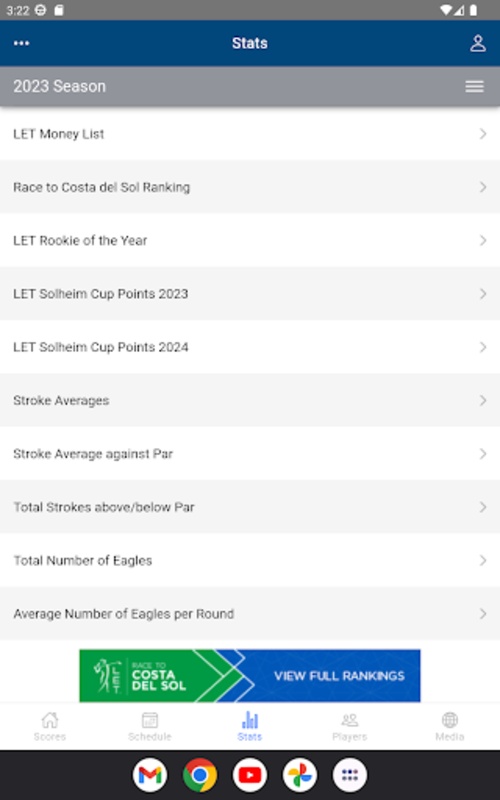500x800 pixels.
Task: Expand Stroke Averages chevron arrow
Action: [483, 401]
